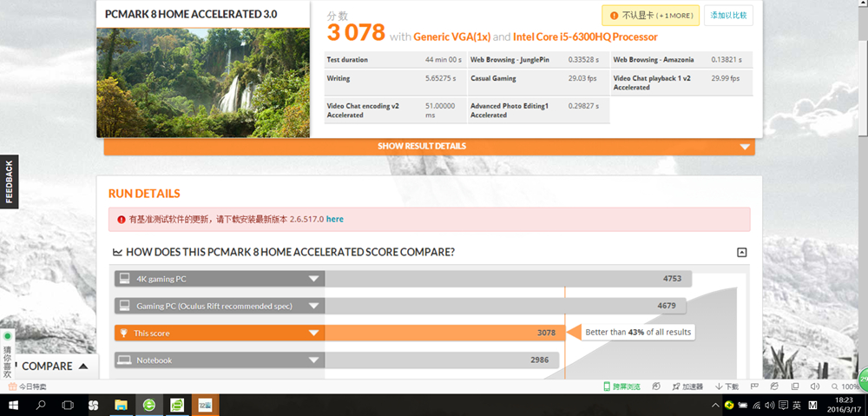Open 下载 downloads in status bar
The width and height of the screenshot is (868, 416).
point(727,386)
